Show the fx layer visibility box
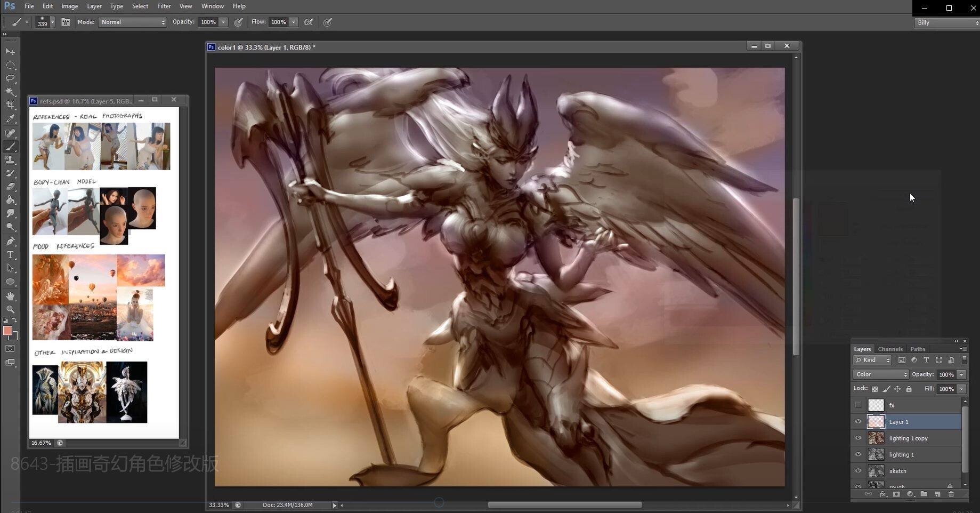 858,405
